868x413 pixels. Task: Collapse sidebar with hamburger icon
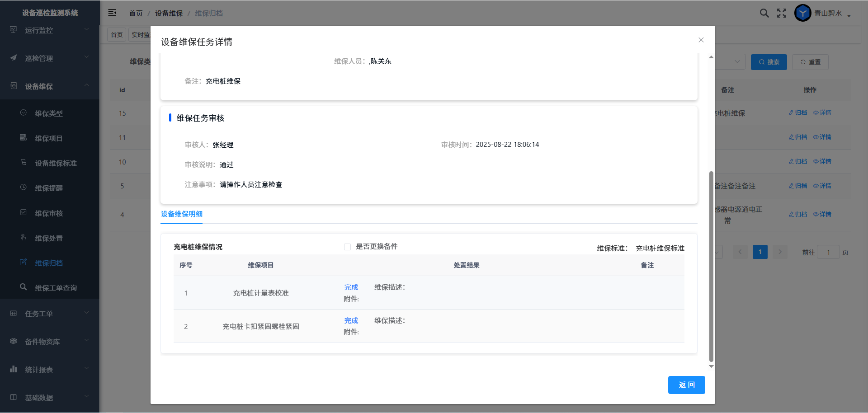click(x=112, y=13)
